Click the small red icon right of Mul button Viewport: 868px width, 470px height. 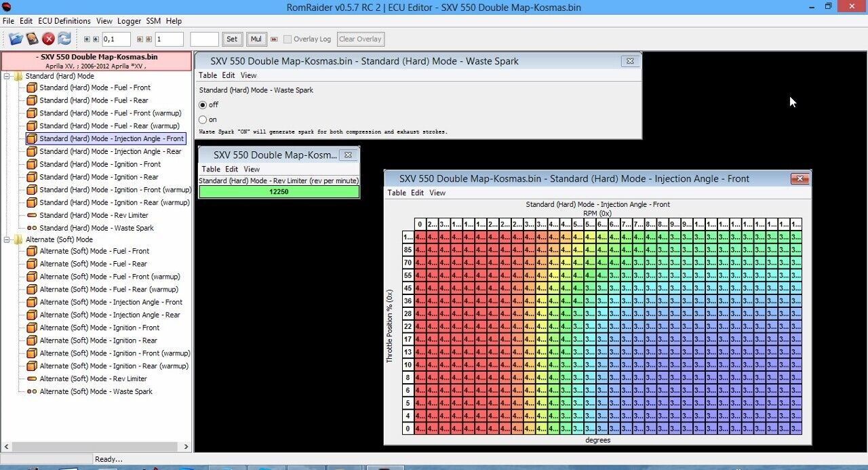(x=274, y=39)
